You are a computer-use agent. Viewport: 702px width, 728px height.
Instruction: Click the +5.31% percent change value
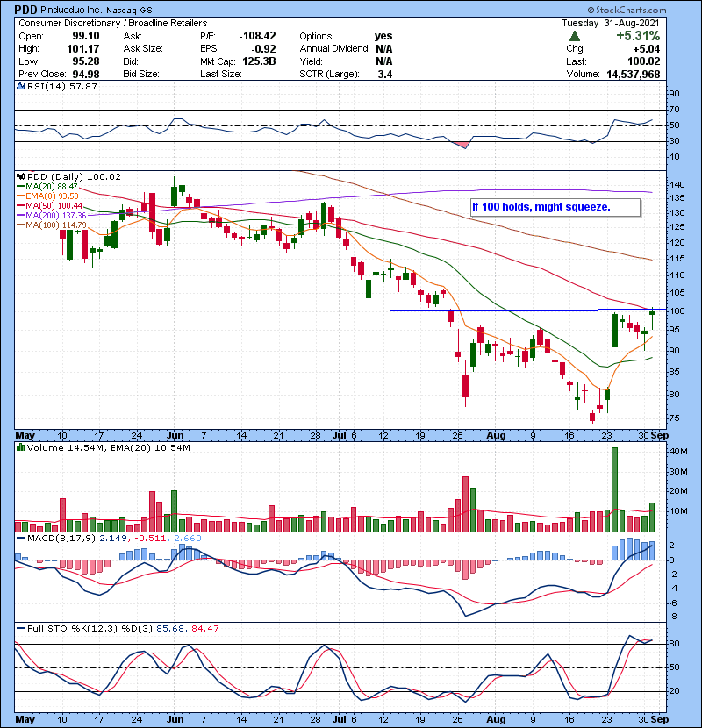638,36
